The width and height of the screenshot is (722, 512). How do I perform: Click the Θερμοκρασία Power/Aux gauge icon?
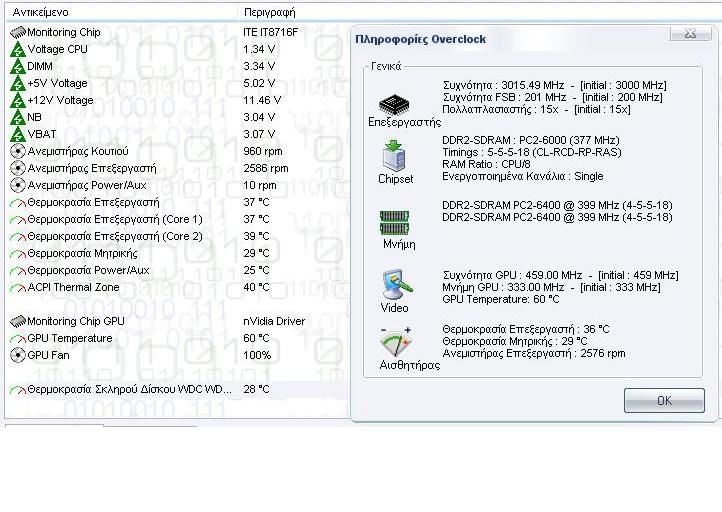pos(17,271)
